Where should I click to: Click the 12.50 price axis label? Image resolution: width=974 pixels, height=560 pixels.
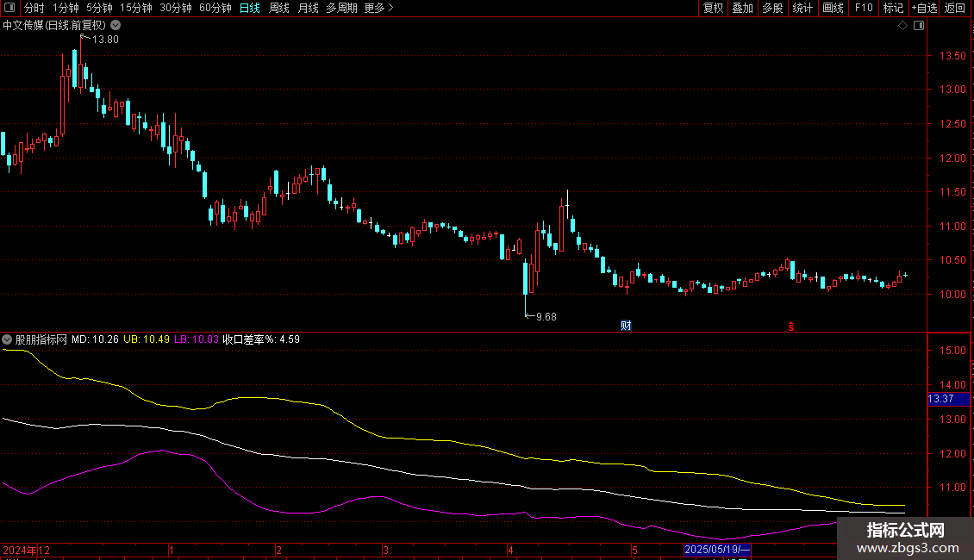(x=952, y=124)
